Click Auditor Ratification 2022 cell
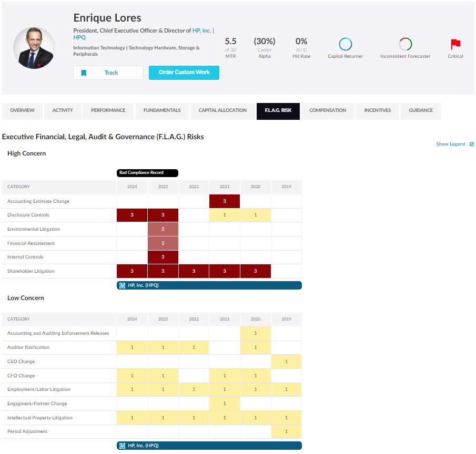Viewport: 476px width, 454px height. [x=194, y=347]
